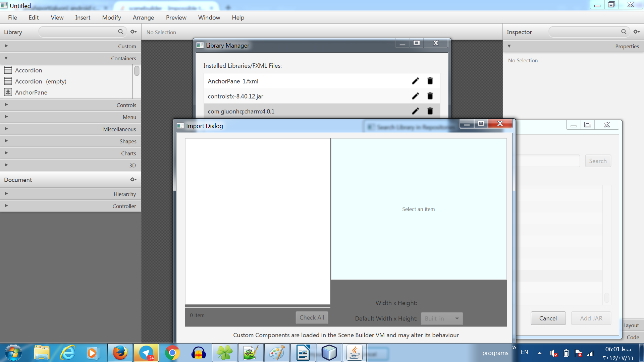644x362 pixels.
Task: Open the Inspector gear options menu
Action: point(636,32)
